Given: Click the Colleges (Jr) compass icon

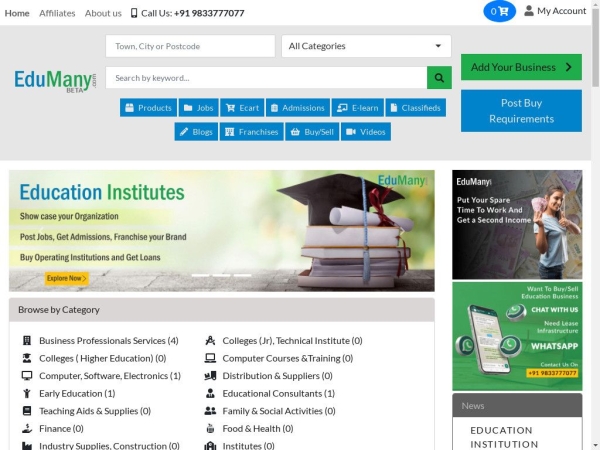Looking at the screenshot, I should (210, 340).
